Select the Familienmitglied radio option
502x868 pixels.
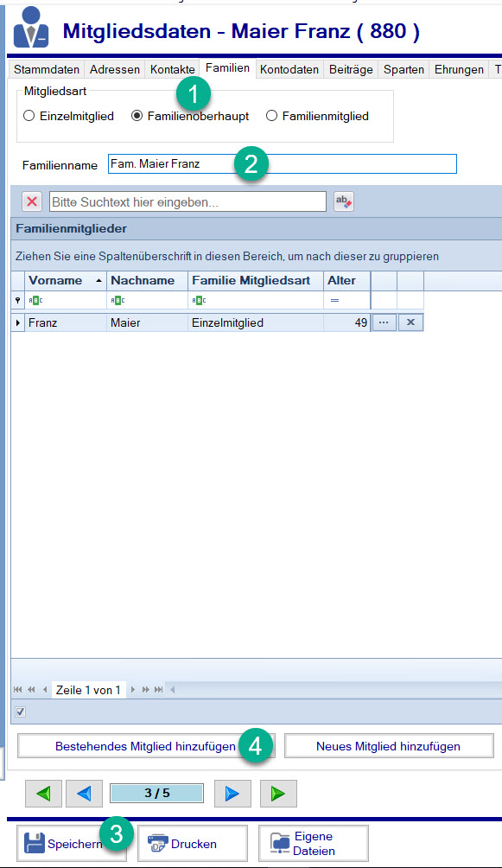271,116
